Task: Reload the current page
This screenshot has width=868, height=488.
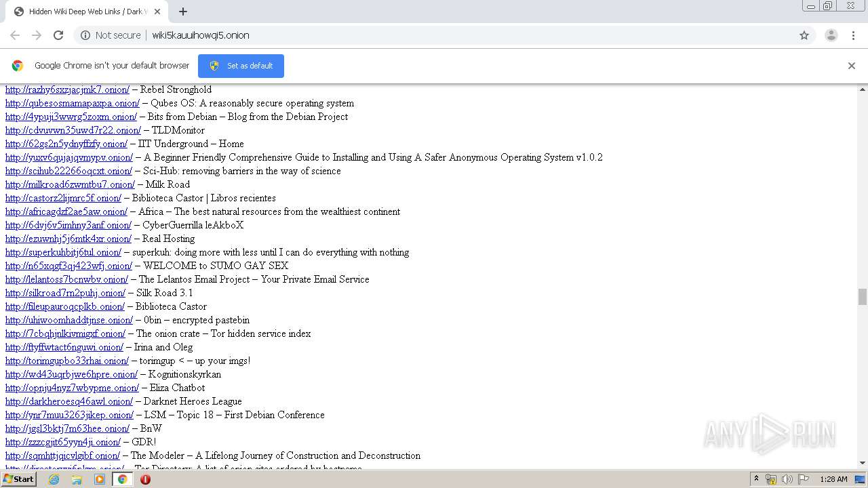Action: [58, 35]
